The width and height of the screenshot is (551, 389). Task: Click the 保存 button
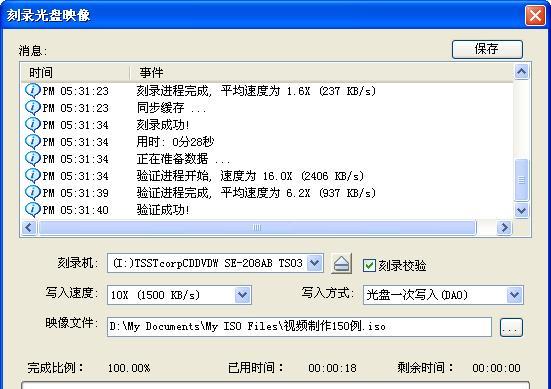(x=487, y=49)
